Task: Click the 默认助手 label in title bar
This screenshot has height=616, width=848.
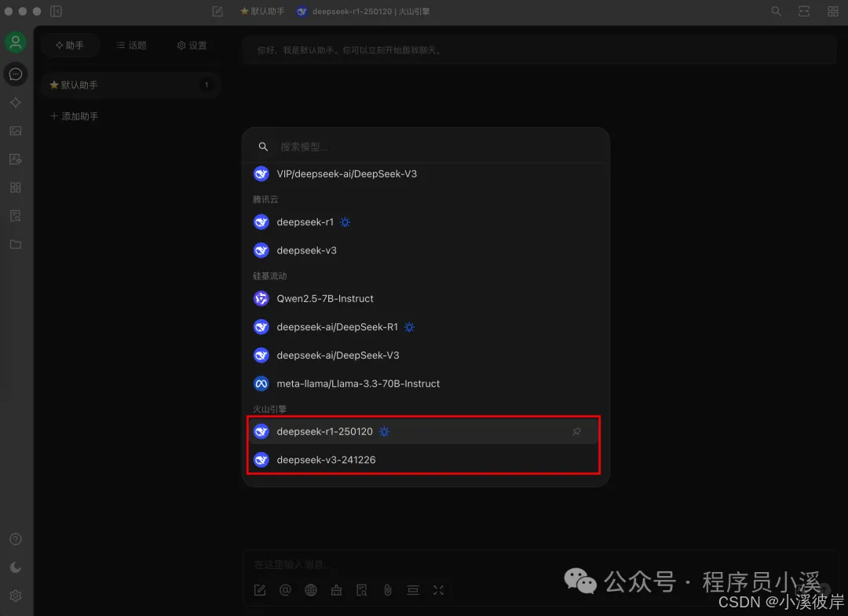Action: [x=262, y=11]
